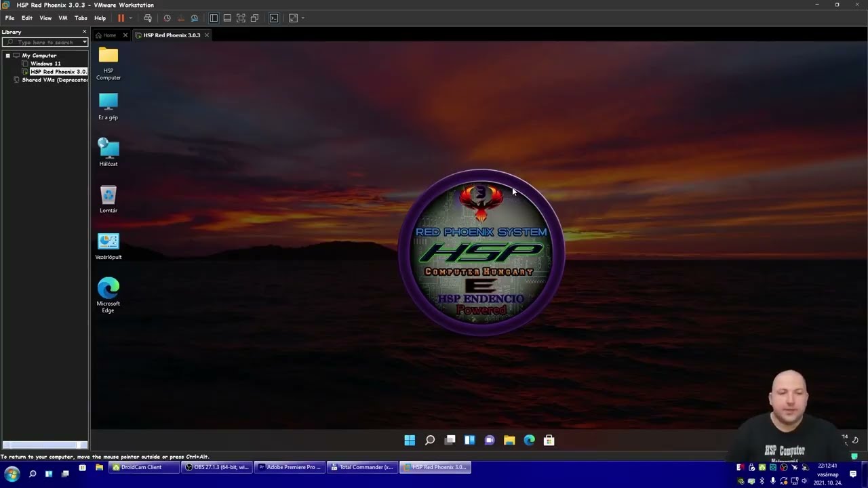
Task: Open the power options dropdown arrow beside Pause
Action: point(130,18)
